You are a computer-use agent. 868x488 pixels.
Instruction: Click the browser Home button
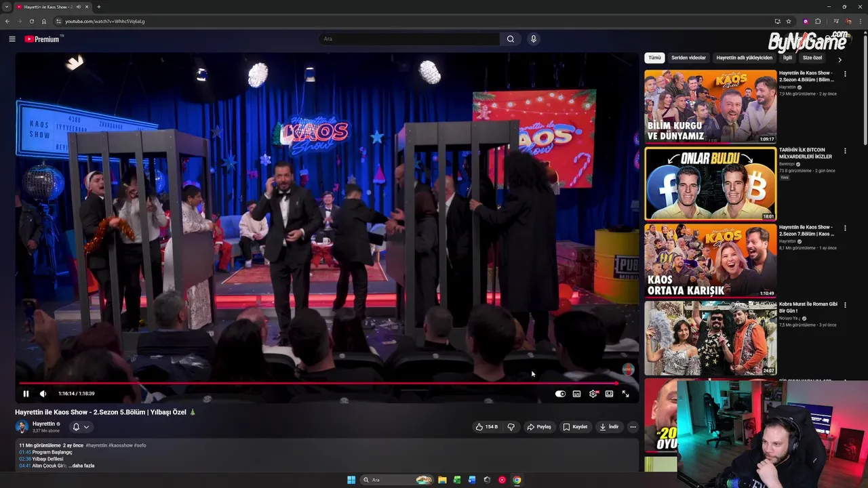44,21
